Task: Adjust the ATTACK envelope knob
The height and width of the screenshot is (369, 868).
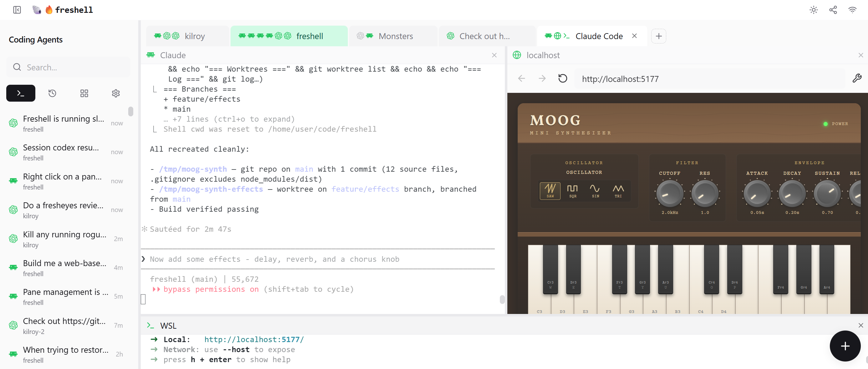Action: (x=757, y=194)
